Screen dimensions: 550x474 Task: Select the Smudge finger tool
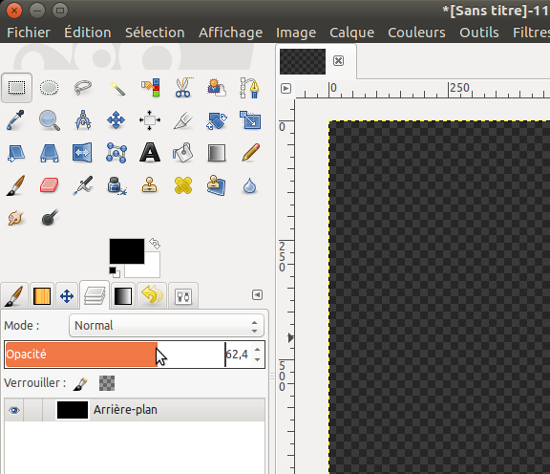pyautogui.click(x=15, y=218)
